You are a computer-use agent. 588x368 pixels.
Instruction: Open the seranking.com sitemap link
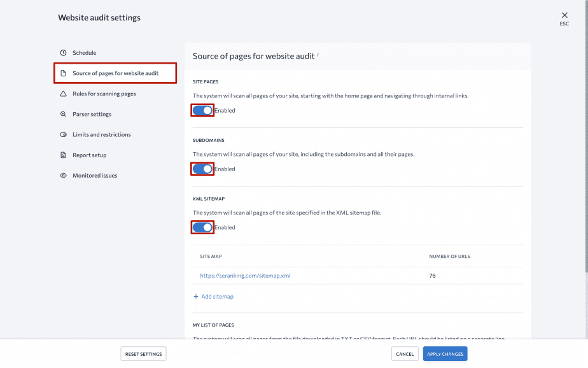(244, 275)
